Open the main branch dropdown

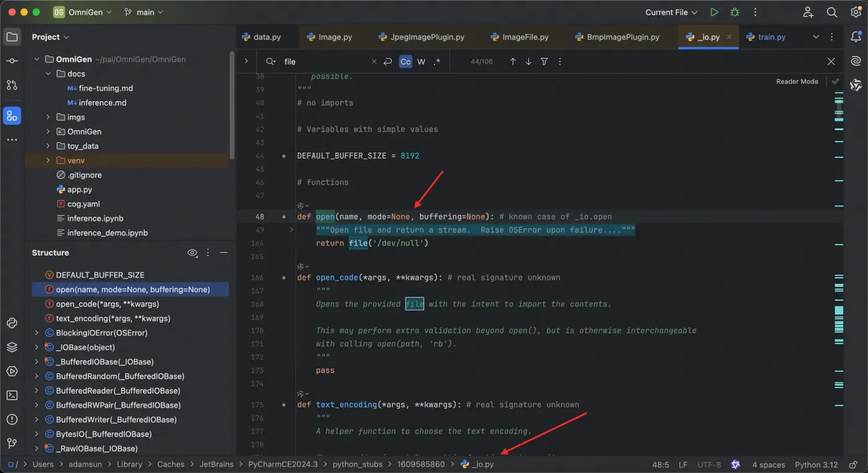(x=144, y=12)
